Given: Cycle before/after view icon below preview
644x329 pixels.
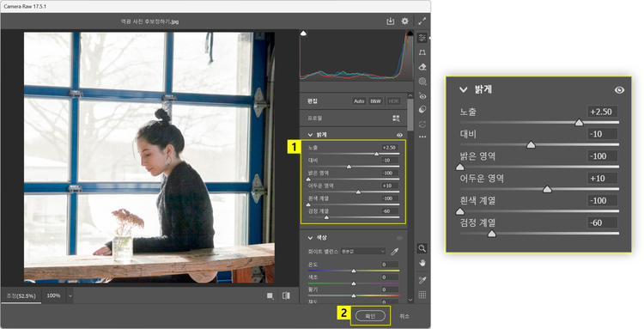Looking at the screenshot, I should (x=286, y=295).
